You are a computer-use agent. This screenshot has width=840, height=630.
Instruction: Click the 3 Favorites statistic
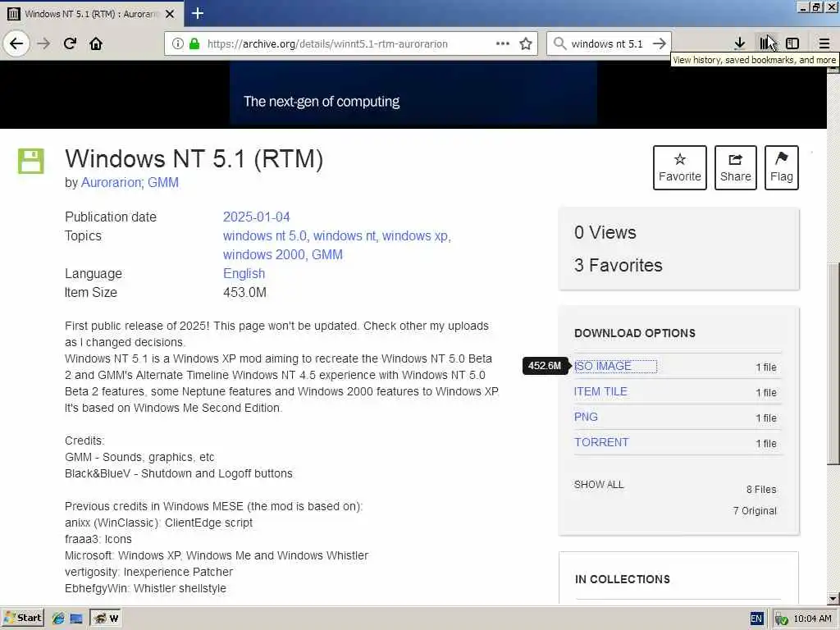coord(619,265)
